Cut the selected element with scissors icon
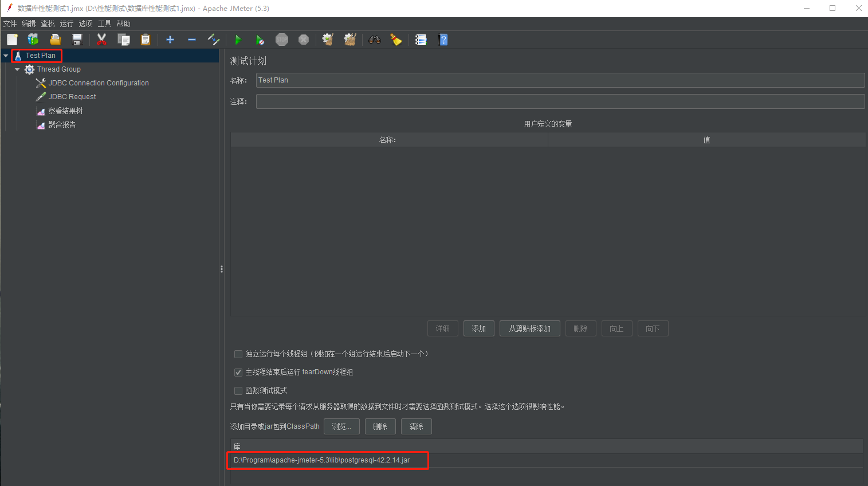Image resolution: width=868 pixels, height=486 pixels. pyautogui.click(x=101, y=40)
